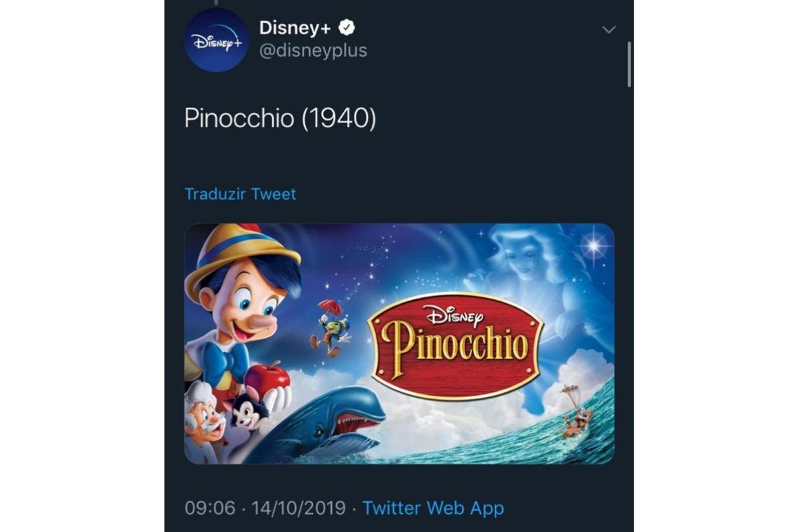798x532 pixels.
Task: Click Monstro the whale in the poster
Action: pyautogui.click(x=332, y=422)
